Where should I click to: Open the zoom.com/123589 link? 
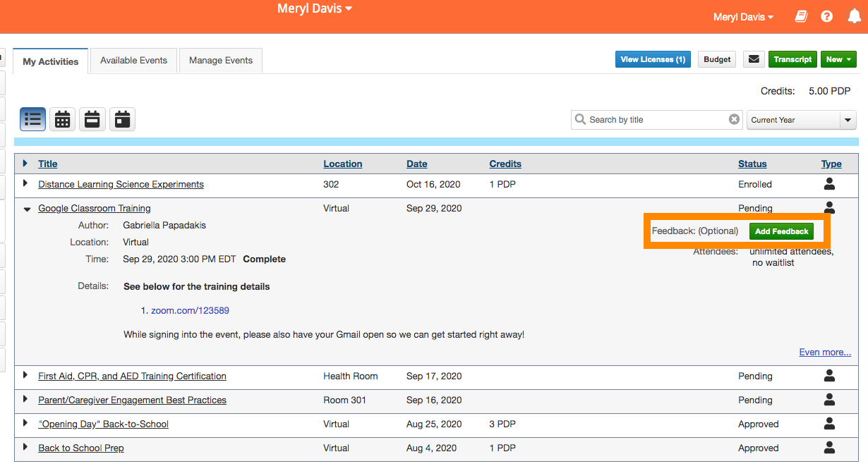[x=190, y=310]
